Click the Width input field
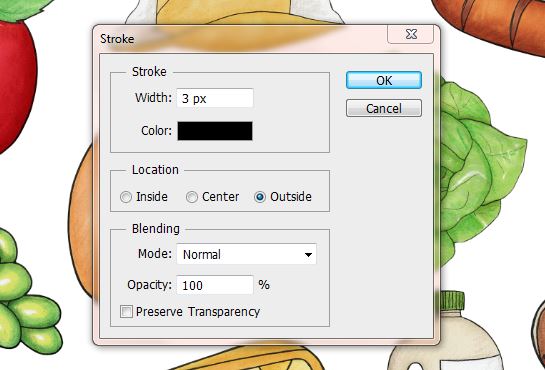The width and height of the screenshot is (545, 370). (215, 98)
